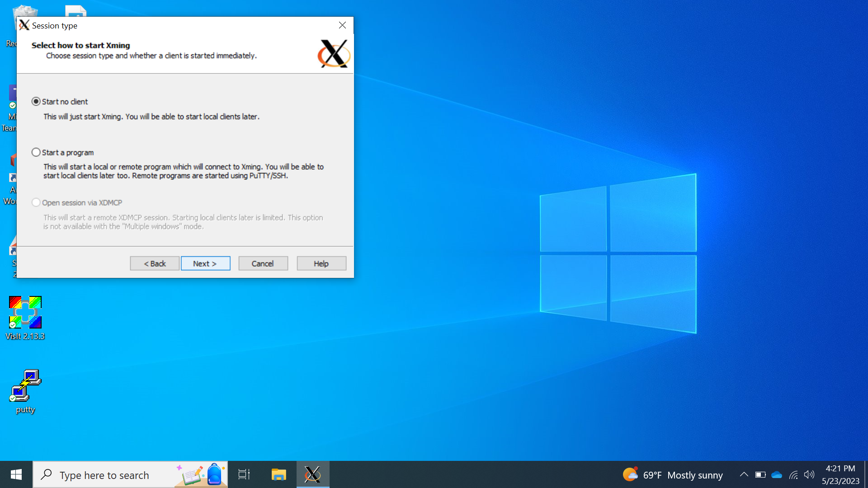Open File Explorer from the taskbar
868x488 pixels.
[278, 474]
